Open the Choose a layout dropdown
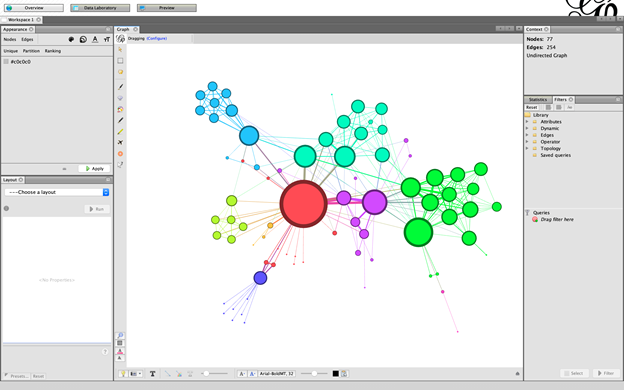This screenshot has width=624, height=390. point(57,192)
